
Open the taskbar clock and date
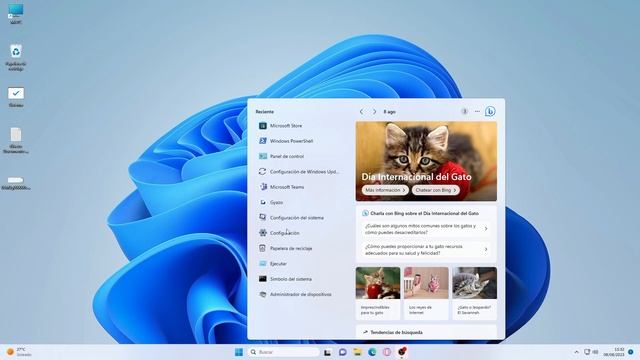click(614, 352)
